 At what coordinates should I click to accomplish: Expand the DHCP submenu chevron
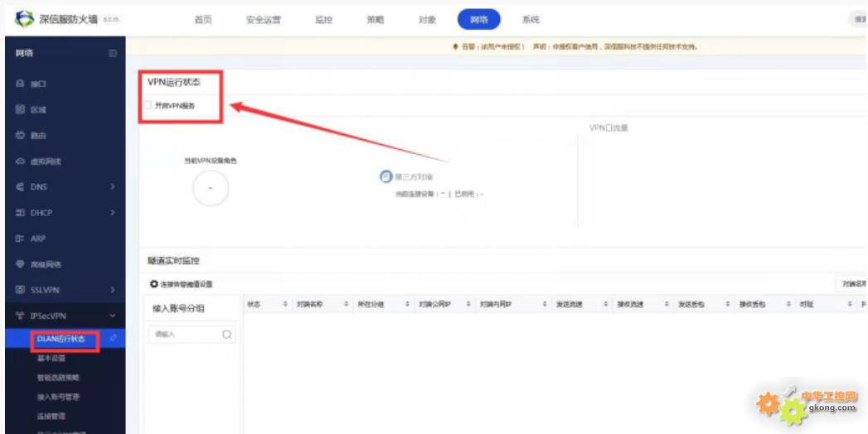(113, 212)
